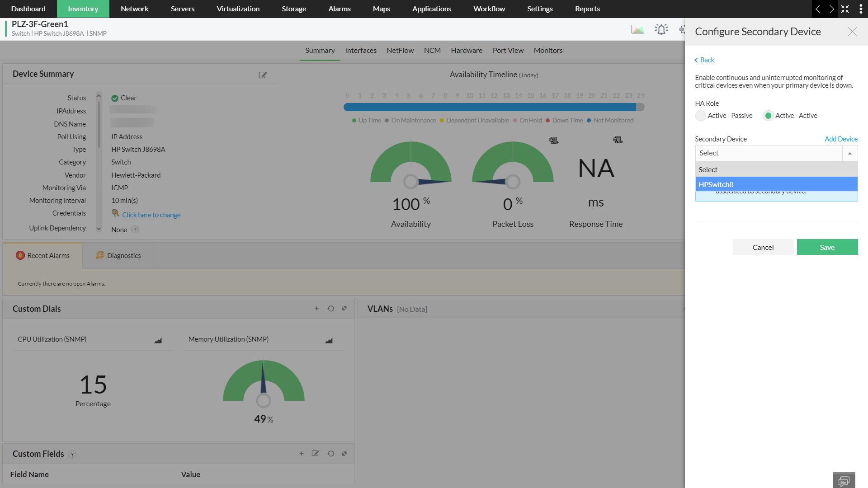
Task: Click the Device Summary edit pencil icon
Action: click(263, 75)
